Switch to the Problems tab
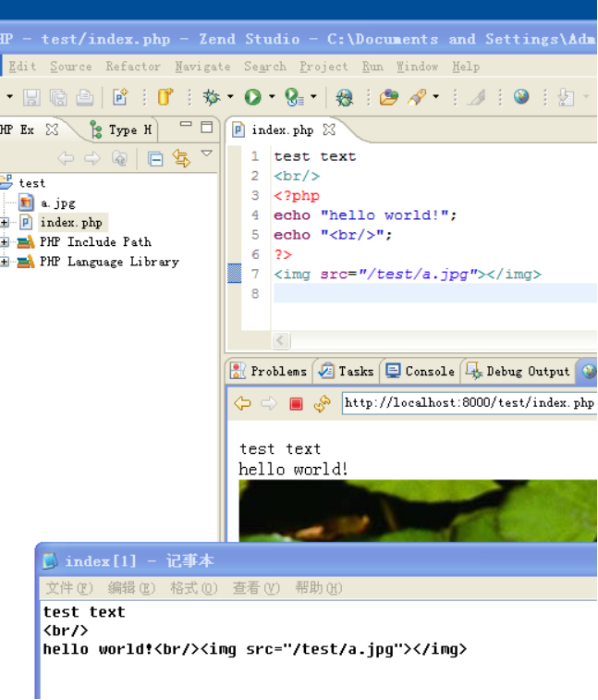 [268, 371]
